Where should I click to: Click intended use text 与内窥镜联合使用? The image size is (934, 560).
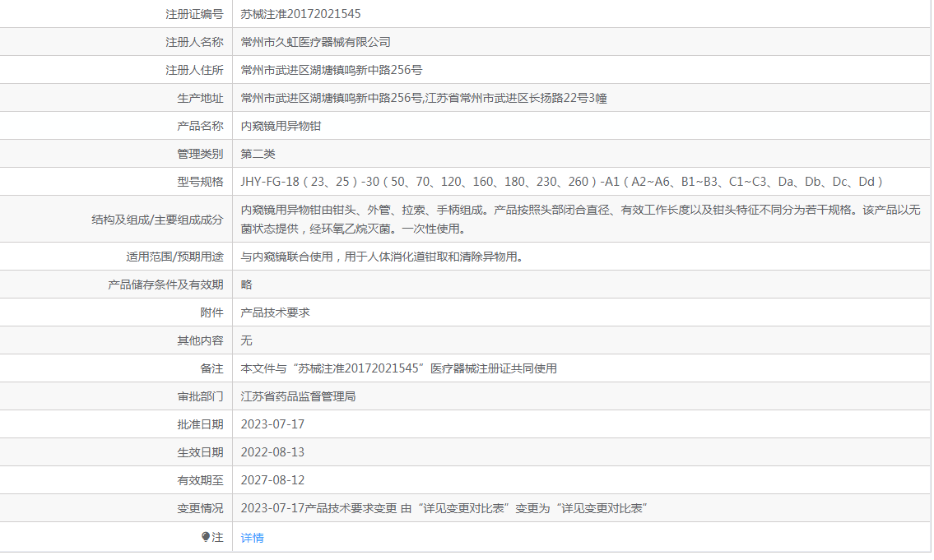(382, 257)
